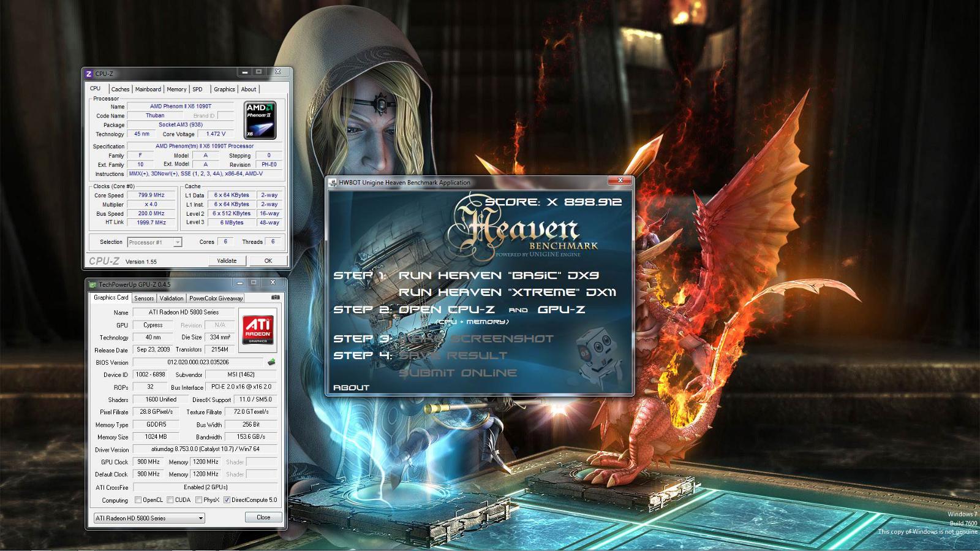
Task: Click Take Screenshot in step 3
Action: point(476,338)
